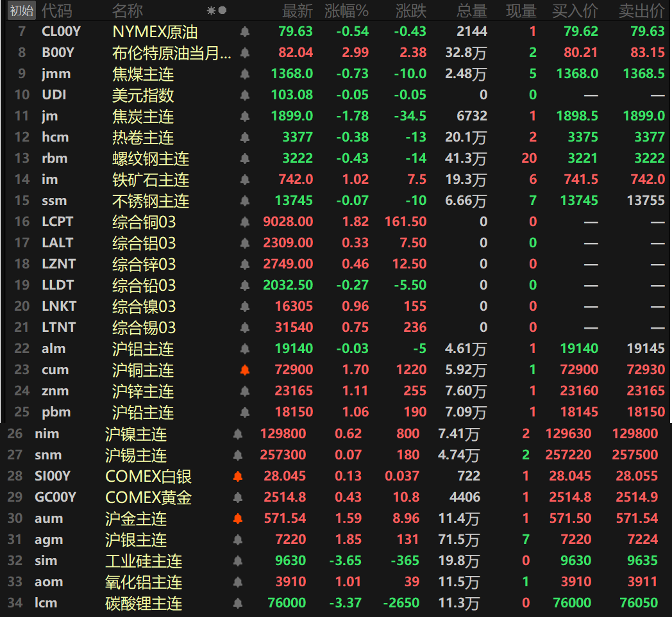The height and width of the screenshot is (617, 672).
Task: Click the 沪金主连 name
Action: (137, 518)
